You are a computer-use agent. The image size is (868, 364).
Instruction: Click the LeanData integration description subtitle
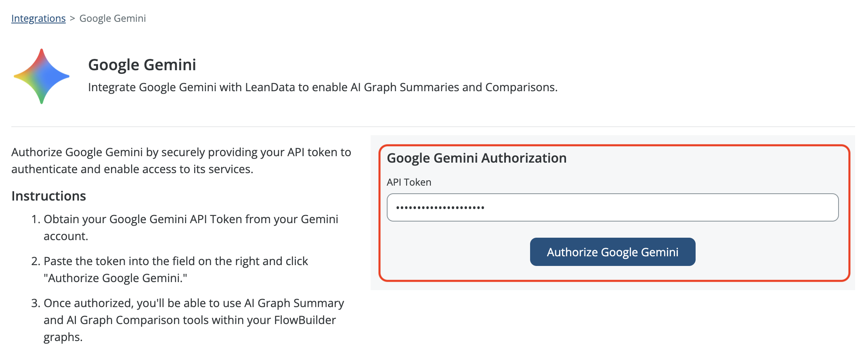point(322,88)
